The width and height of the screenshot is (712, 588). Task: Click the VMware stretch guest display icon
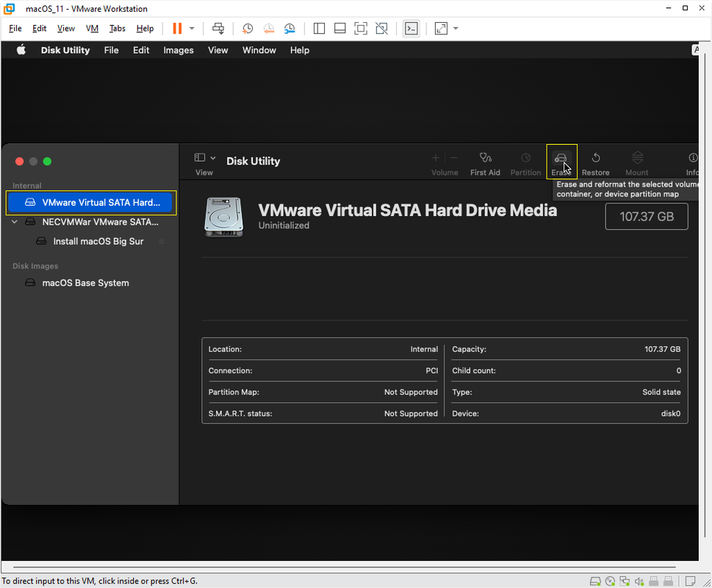[x=441, y=29]
